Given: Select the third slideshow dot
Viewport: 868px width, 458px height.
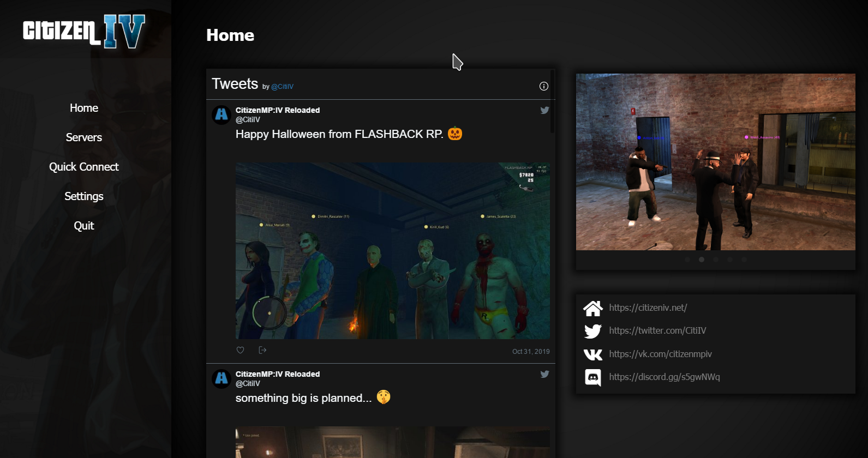Looking at the screenshot, I should [716, 260].
